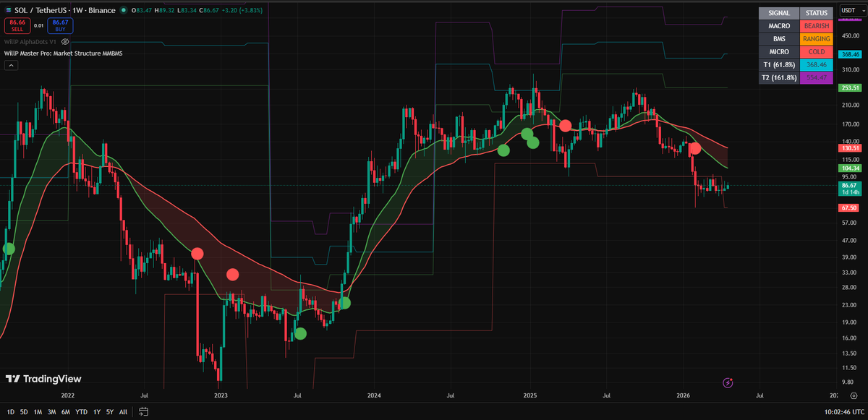Click the 2022 label on time axis

point(68,396)
